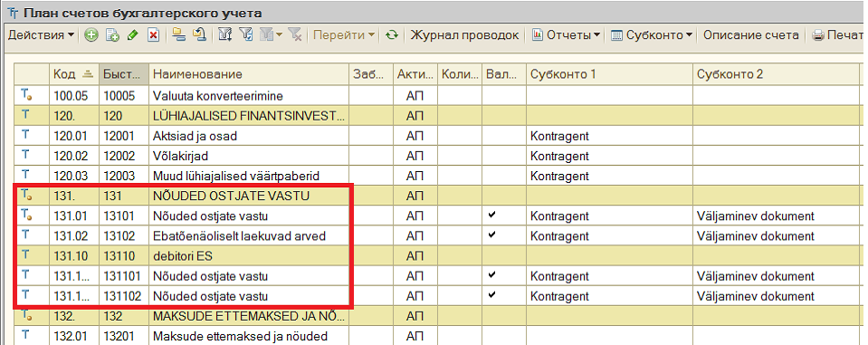Click the copy account icon with plus
This screenshot has height=345, width=868.
click(x=112, y=35)
